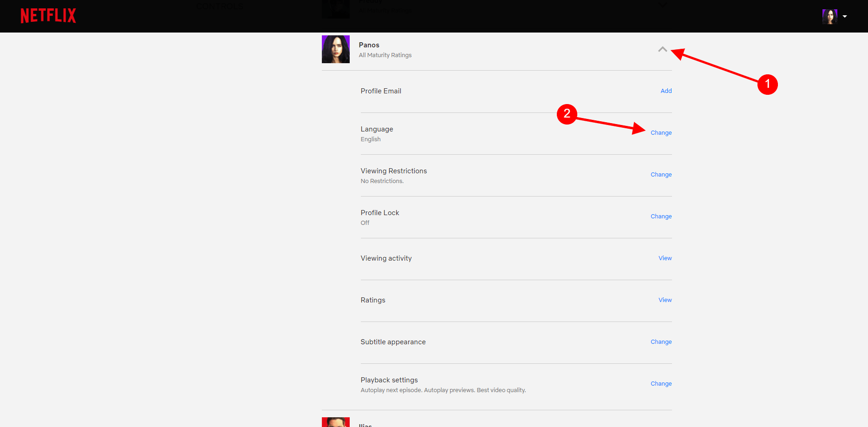Change the Language setting
Screen dimensions: 868x427
point(661,133)
